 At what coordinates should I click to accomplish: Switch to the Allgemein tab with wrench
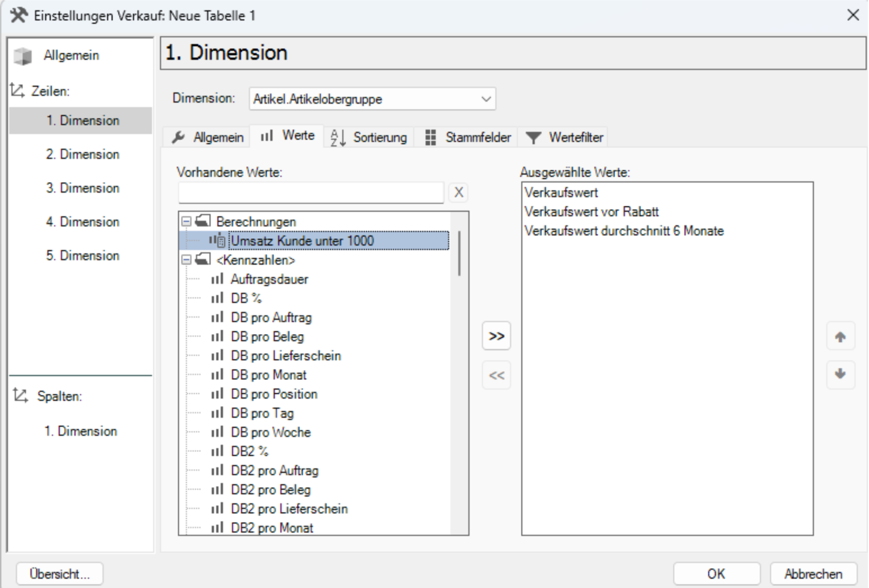207,137
